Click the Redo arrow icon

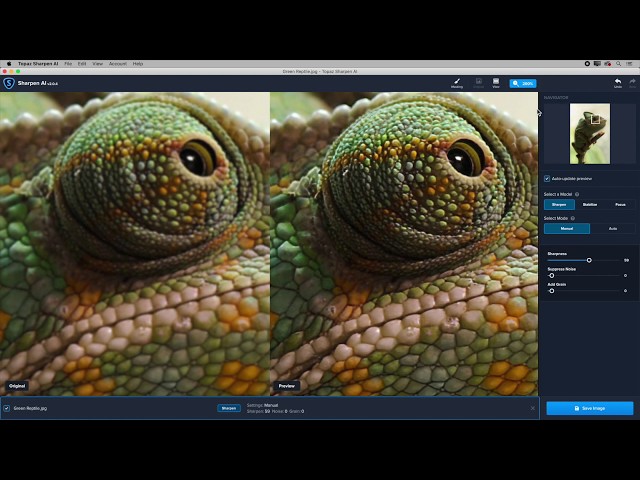(632, 83)
